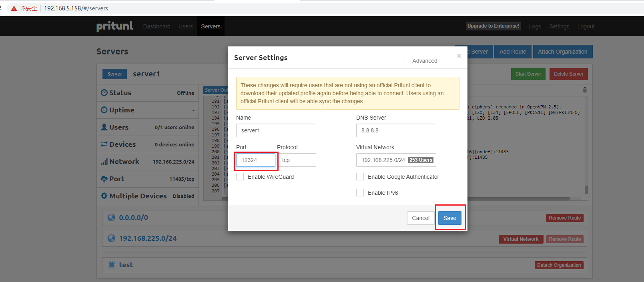This screenshot has width=644, height=282.
Task: Click Attach Organization button
Action: (x=563, y=52)
